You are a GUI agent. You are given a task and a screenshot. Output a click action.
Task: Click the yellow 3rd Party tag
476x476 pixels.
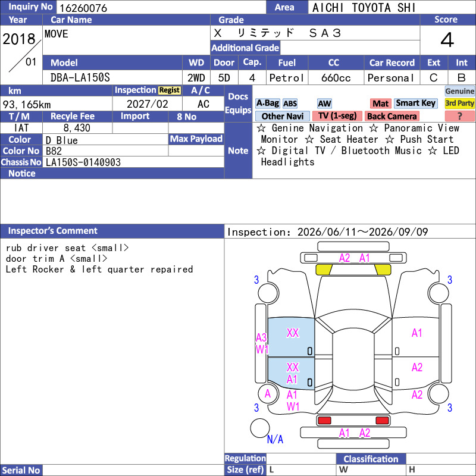pos(459,103)
